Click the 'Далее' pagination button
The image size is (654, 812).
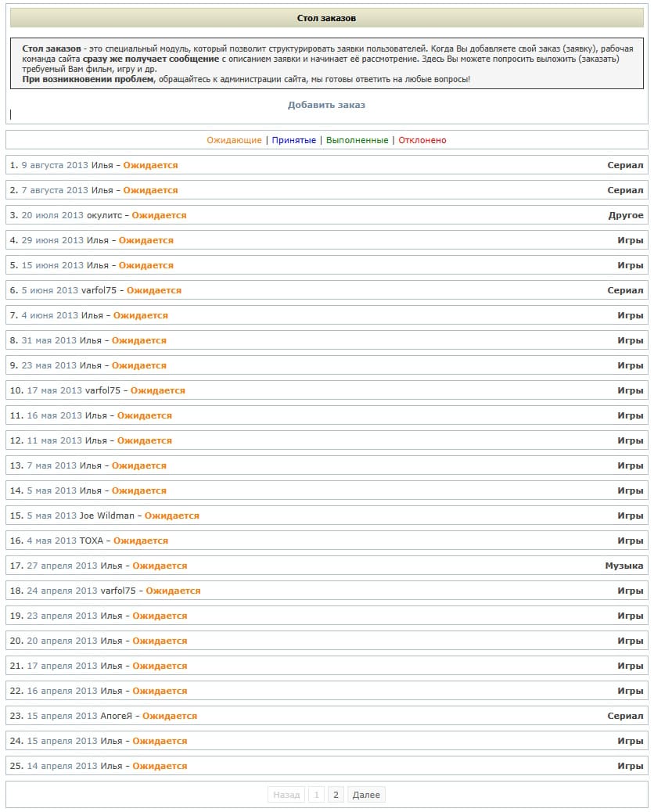click(366, 794)
